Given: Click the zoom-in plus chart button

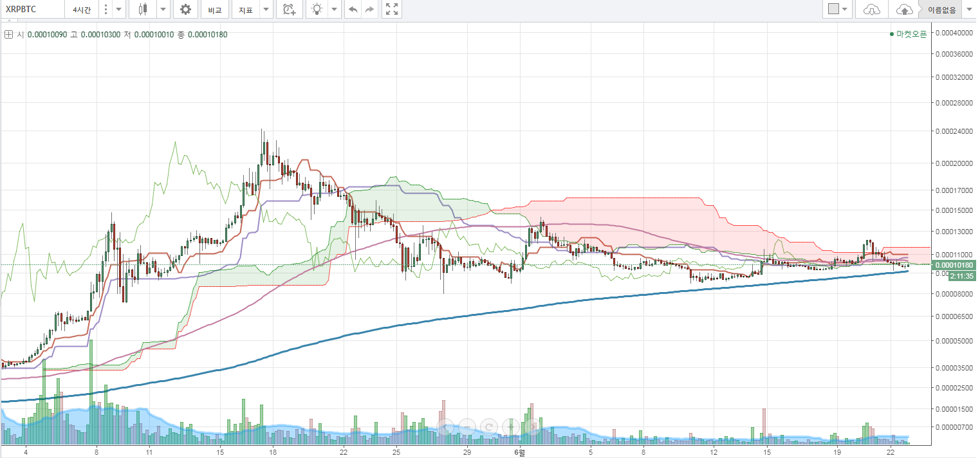Looking at the screenshot, I should pyautogui.click(x=511, y=426).
